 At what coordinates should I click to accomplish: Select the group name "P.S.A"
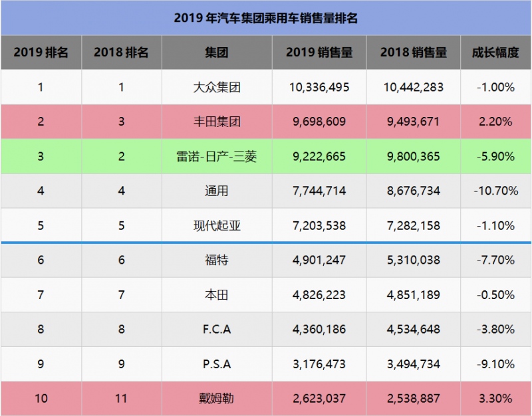(217, 364)
